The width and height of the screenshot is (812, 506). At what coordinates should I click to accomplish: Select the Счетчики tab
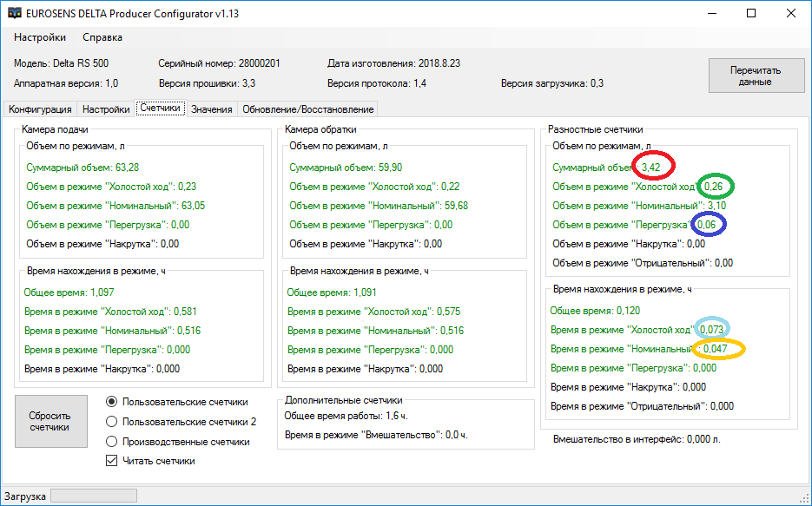point(160,108)
